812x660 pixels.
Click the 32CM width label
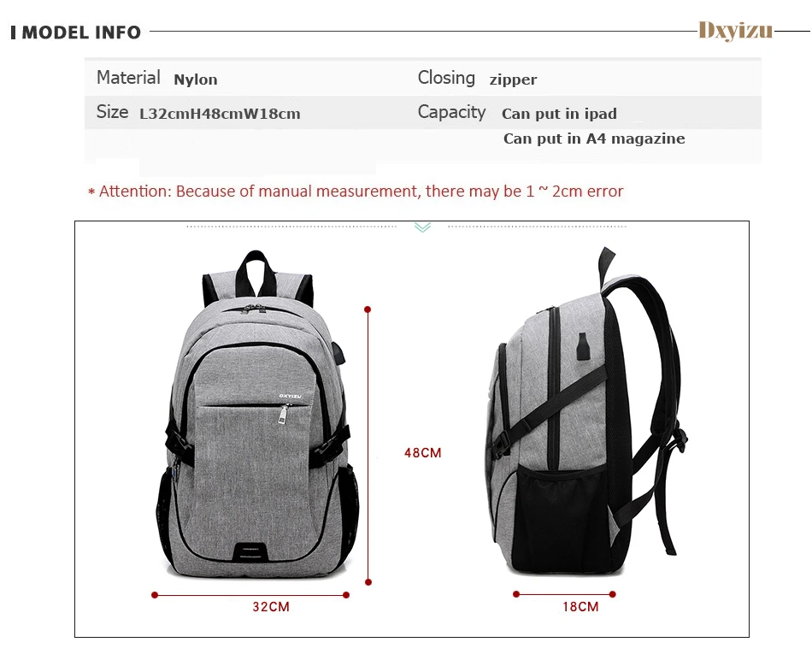[271, 607]
